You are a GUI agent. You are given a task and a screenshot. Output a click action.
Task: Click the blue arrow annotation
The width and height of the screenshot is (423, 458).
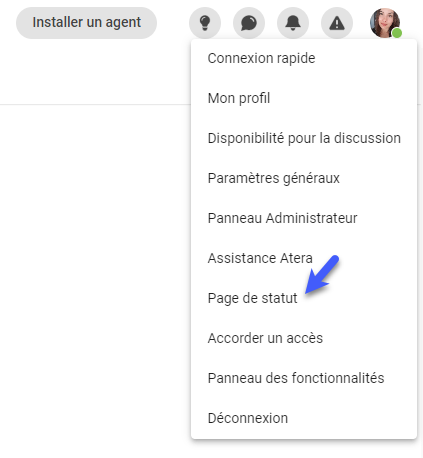pyautogui.click(x=322, y=275)
